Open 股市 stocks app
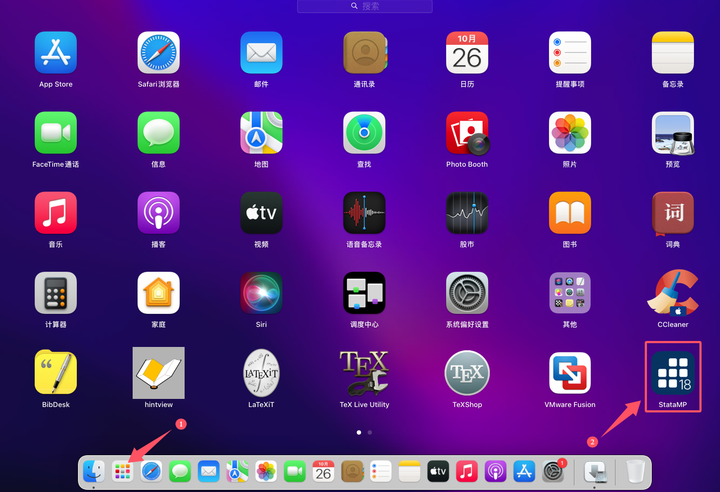 [467, 213]
